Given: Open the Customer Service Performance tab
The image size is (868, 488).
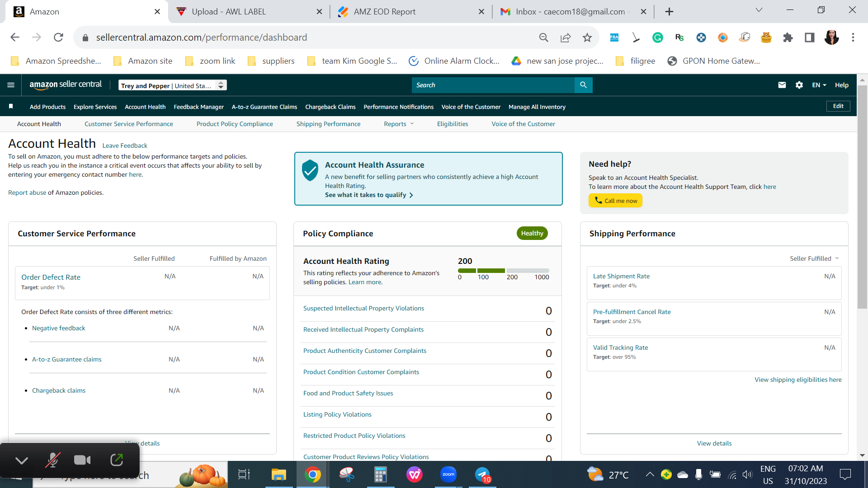Looking at the screenshot, I should (x=128, y=124).
